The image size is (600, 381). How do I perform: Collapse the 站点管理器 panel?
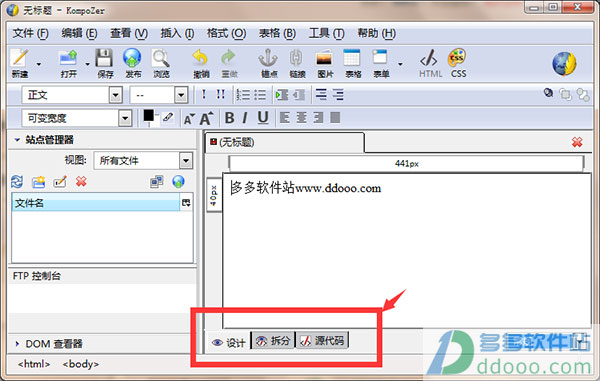17,140
